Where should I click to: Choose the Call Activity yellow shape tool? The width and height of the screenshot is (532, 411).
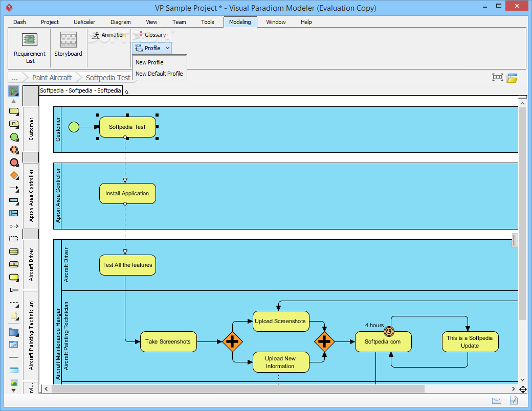14,278
